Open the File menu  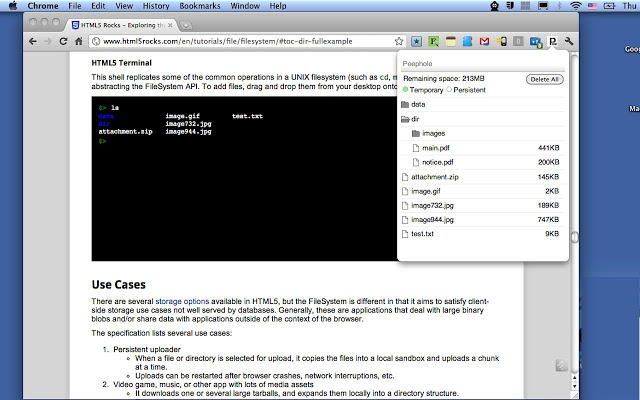click(x=75, y=6)
